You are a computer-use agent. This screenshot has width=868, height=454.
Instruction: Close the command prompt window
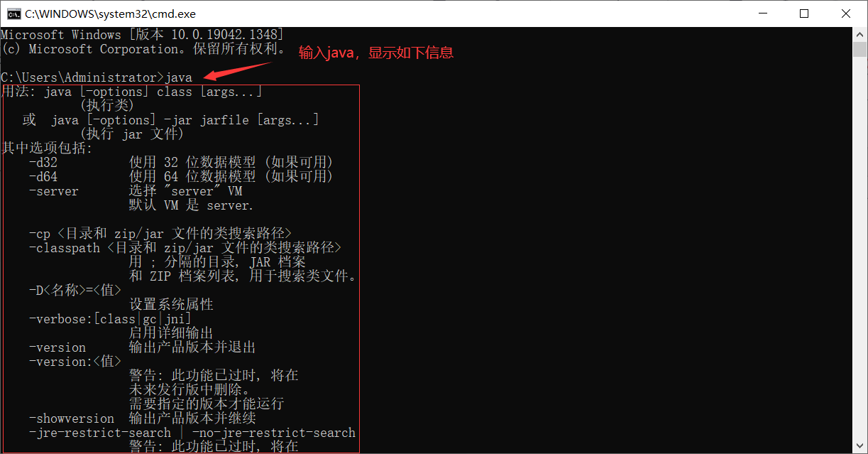(846, 13)
